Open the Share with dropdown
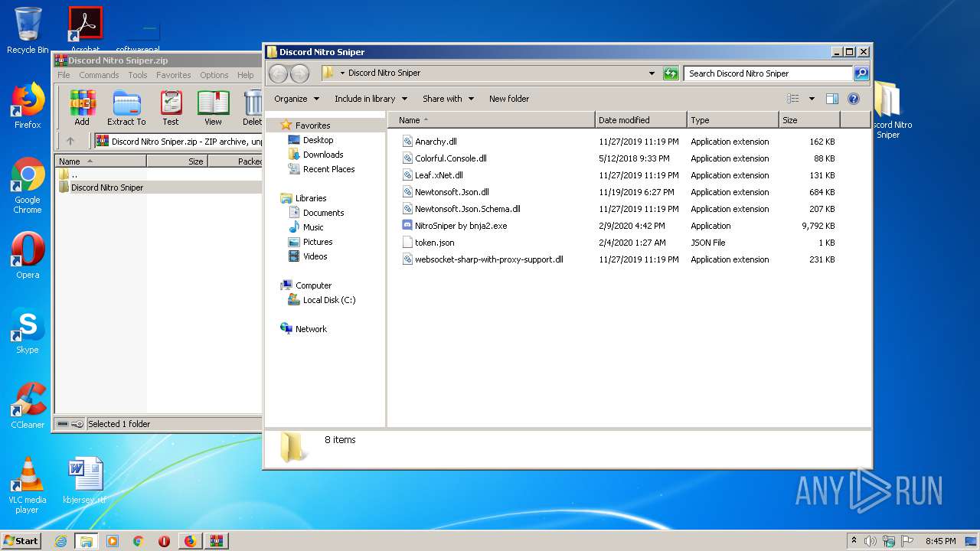This screenshot has height=551, width=980. pos(448,99)
